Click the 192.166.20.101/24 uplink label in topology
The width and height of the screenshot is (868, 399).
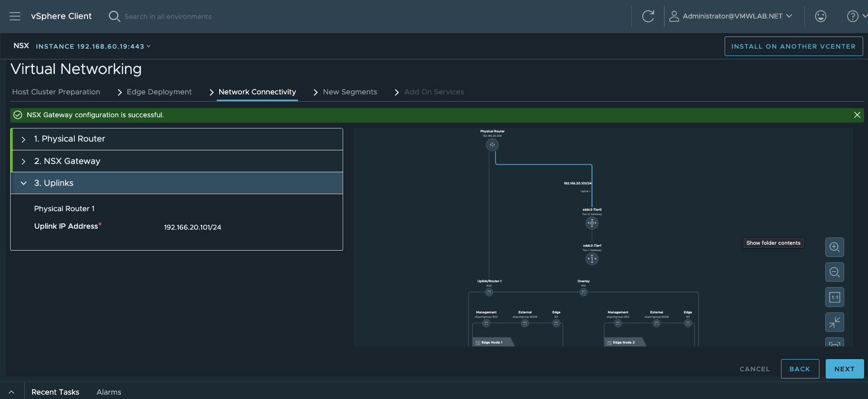tap(577, 183)
